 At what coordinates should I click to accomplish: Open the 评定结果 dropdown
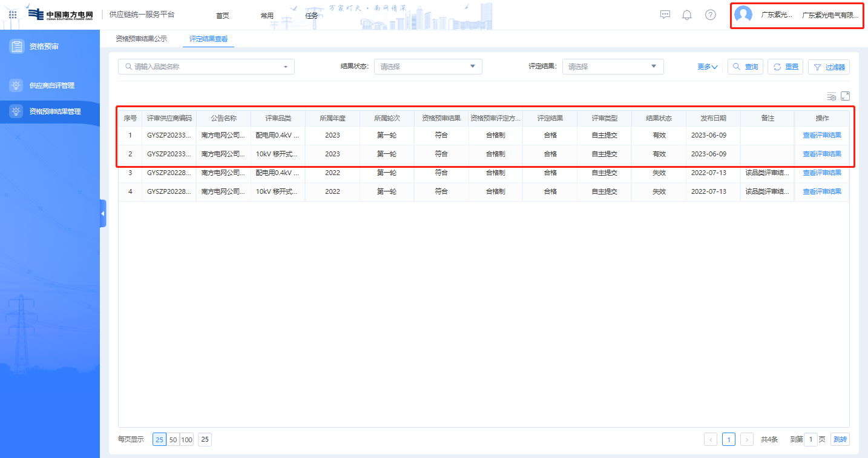pyautogui.click(x=613, y=67)
